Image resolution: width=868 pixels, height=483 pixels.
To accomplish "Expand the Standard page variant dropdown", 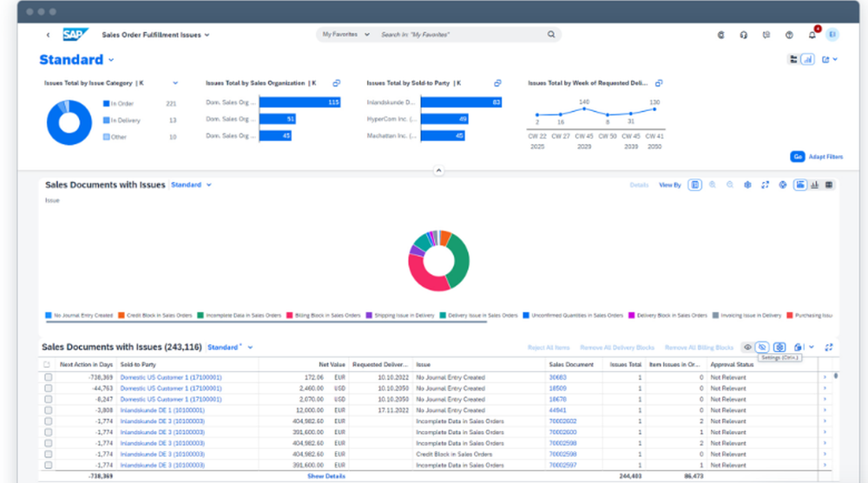I will tap(111, 60).
